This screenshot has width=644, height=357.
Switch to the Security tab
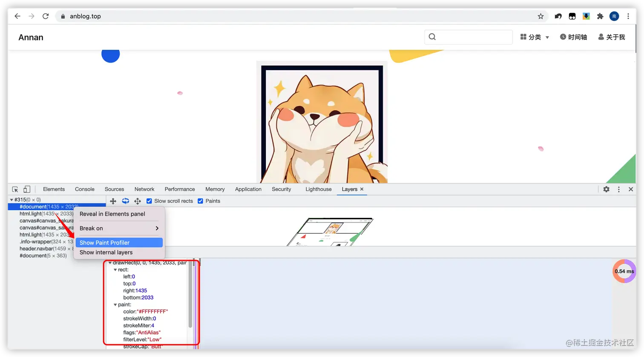click(281, 189)
